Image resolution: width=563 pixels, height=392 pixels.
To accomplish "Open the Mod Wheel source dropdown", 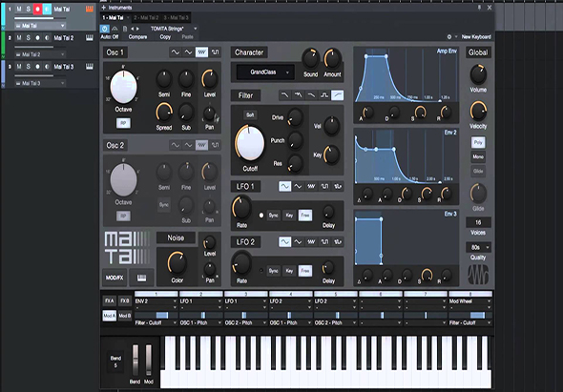I will click(470, 301).
